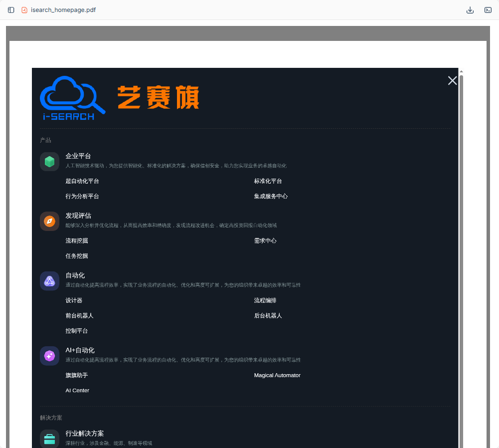
Task: Open the 企业平台 heading
Action: pos(78,156)
